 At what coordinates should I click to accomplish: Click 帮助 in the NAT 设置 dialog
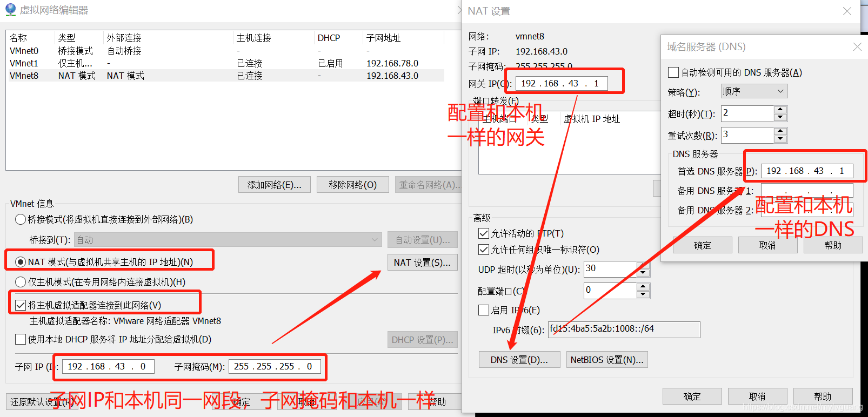(823, 396)
